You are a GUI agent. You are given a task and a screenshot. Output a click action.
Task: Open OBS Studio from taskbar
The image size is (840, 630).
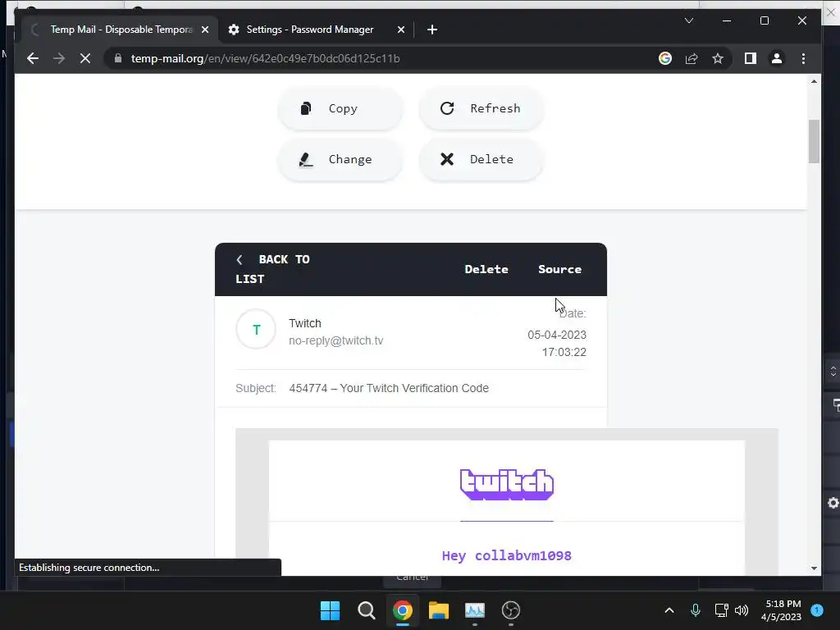point(511,610)
